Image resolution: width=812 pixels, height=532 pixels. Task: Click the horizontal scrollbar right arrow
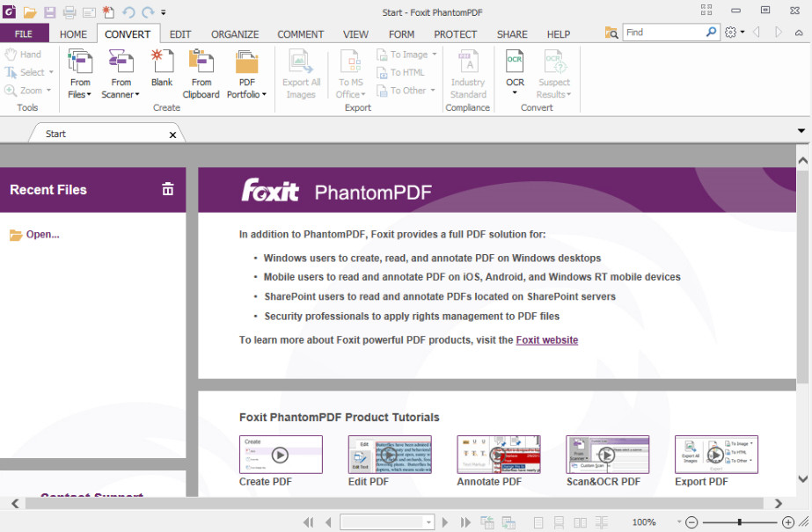(778, 503)
